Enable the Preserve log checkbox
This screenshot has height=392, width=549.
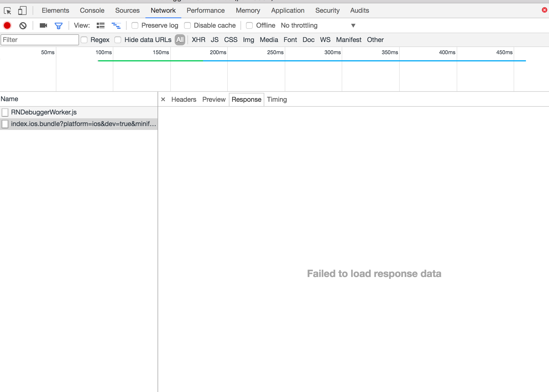(x=135, y=25)
